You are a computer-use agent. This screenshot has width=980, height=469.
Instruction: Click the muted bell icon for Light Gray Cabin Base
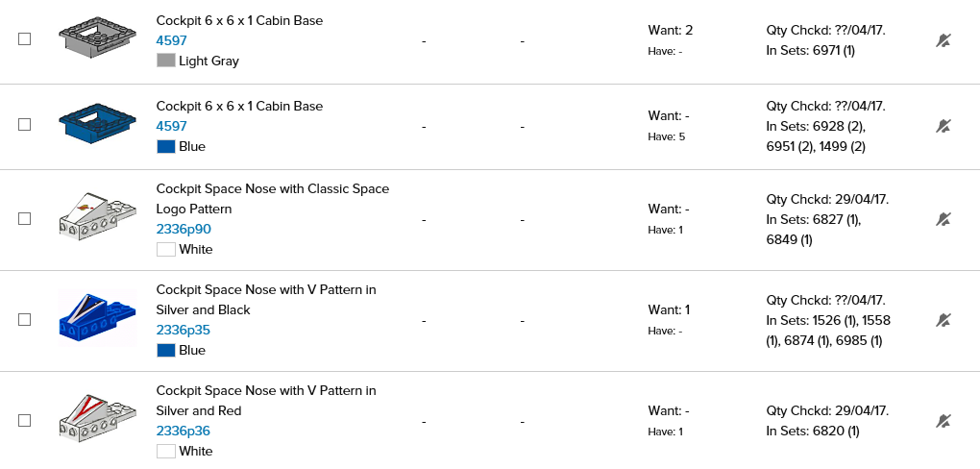click(x=943, y=40)
